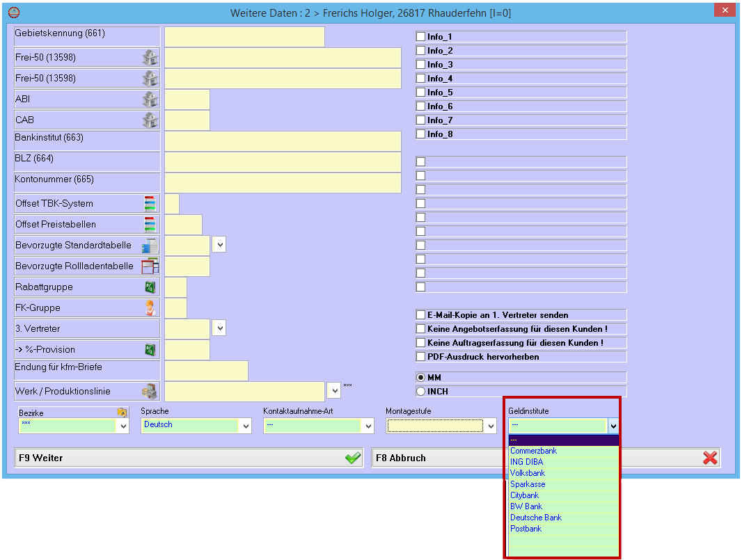742x560 pixels.
Task: Click the Kontonummer (665) label button
Action: pyautogui.click(x=87, y=182)
